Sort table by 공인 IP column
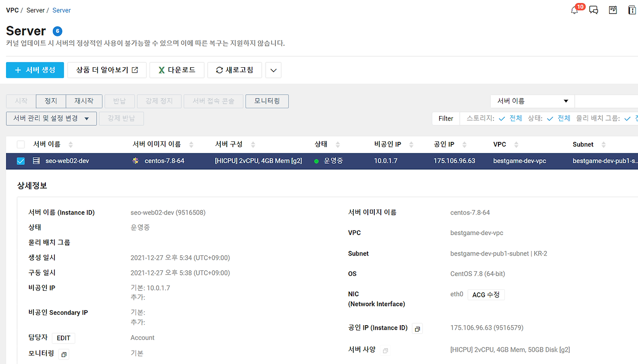This screenshot has height=364, width=638. [465, 144]
